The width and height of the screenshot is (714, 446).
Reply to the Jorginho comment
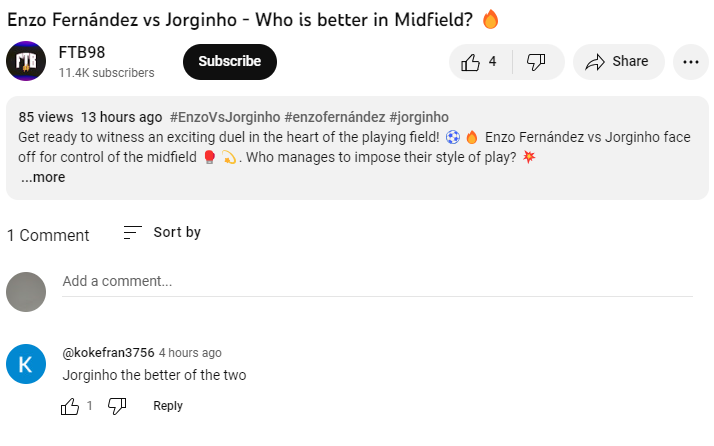168,406
